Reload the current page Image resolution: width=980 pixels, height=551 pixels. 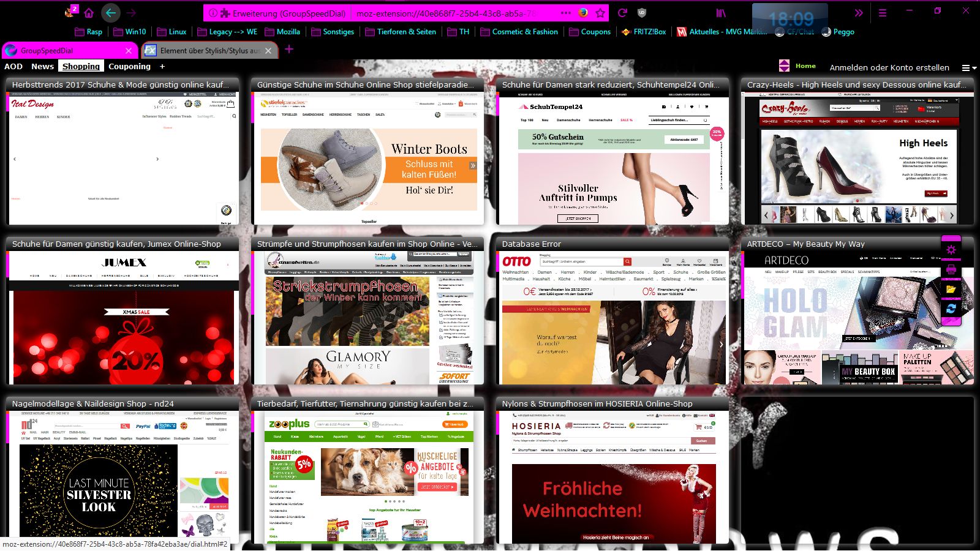click(x=622, y=12)
